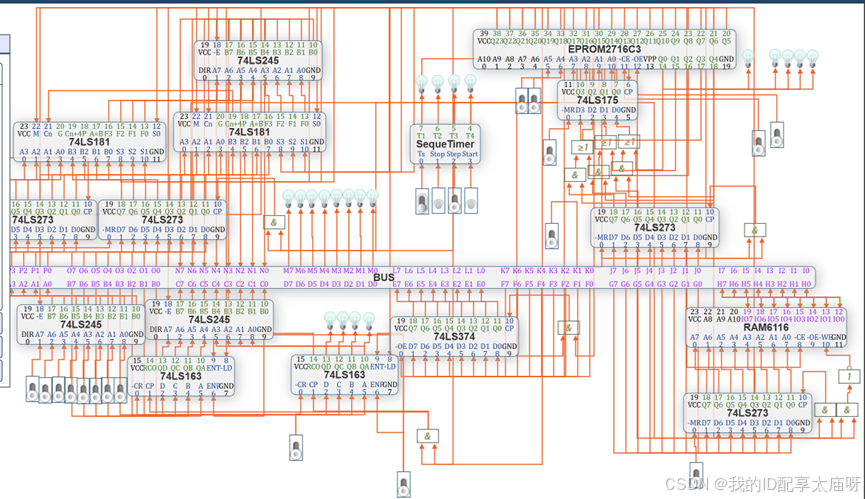Click the lamp wired to BUS pin M7
This screenshot has width=865, height=499.
pos(288,198)
